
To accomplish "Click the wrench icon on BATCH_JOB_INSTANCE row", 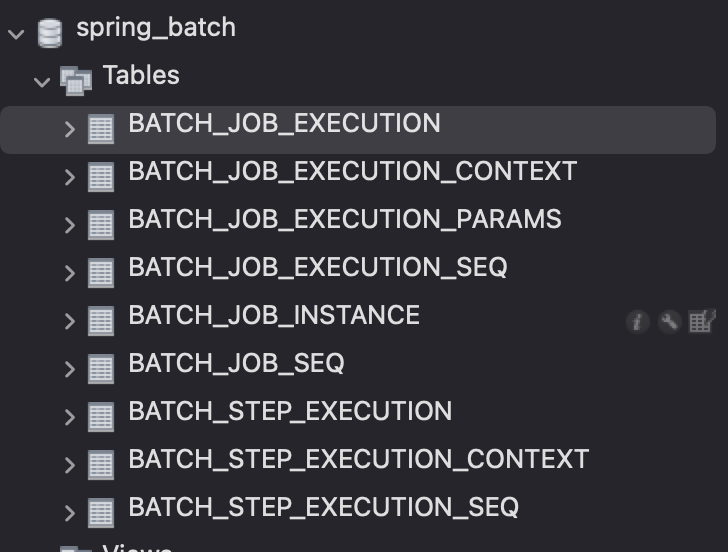I will coord(670,321).
